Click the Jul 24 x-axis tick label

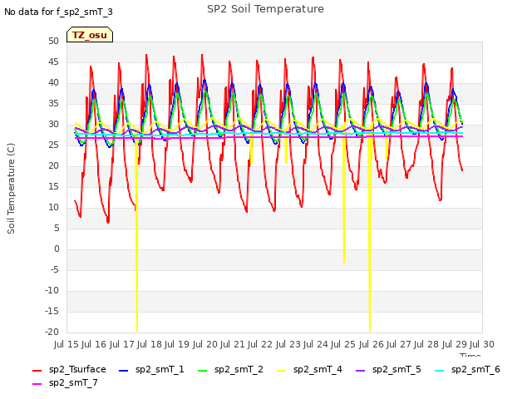316,344
